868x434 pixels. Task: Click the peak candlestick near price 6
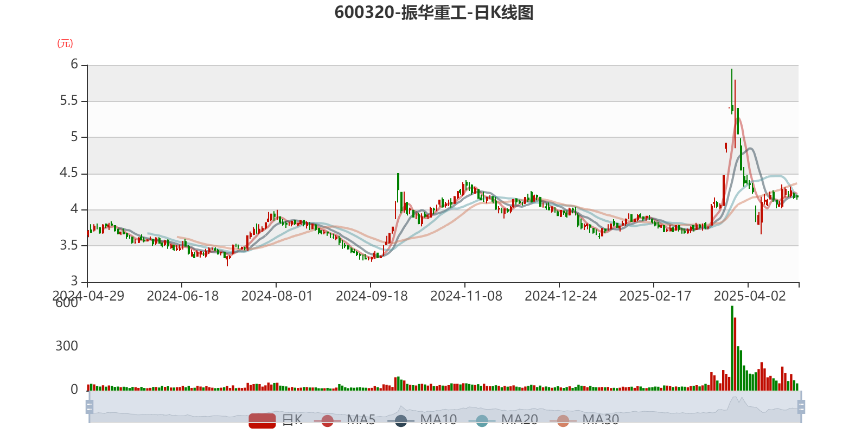click(x=732, y=91)
